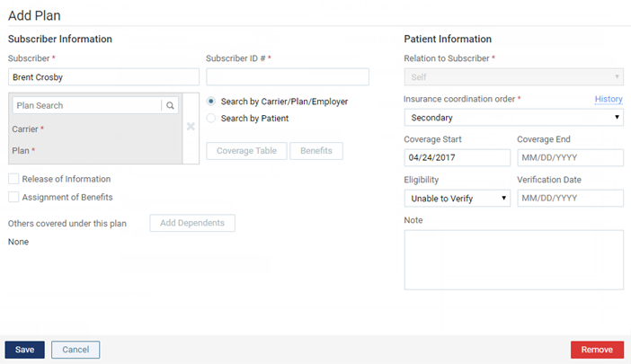The image size is (631, 364).
Task: Check Release of Information checkbox
Action: (x=13, y=179)
